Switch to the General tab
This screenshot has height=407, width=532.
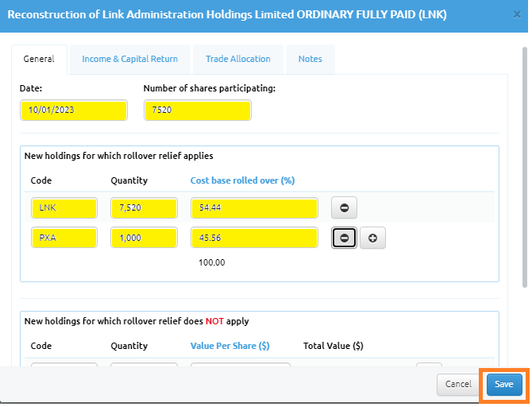point(39,59)
